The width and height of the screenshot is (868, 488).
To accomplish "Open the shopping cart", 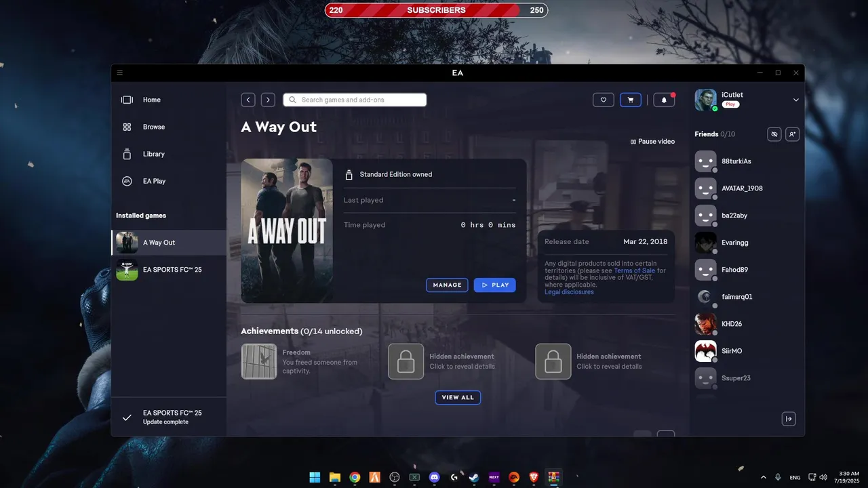I will [x=631, y=100].
